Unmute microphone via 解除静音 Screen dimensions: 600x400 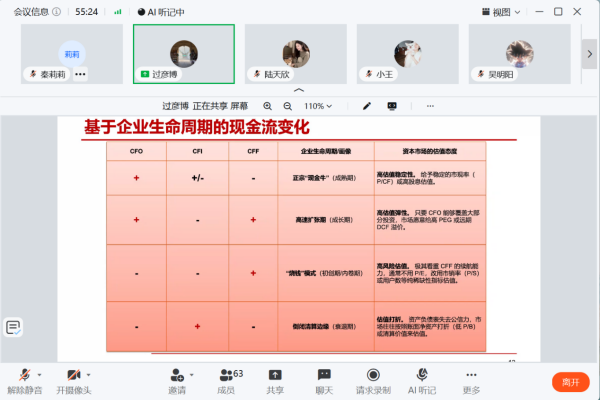click(24, 381)
